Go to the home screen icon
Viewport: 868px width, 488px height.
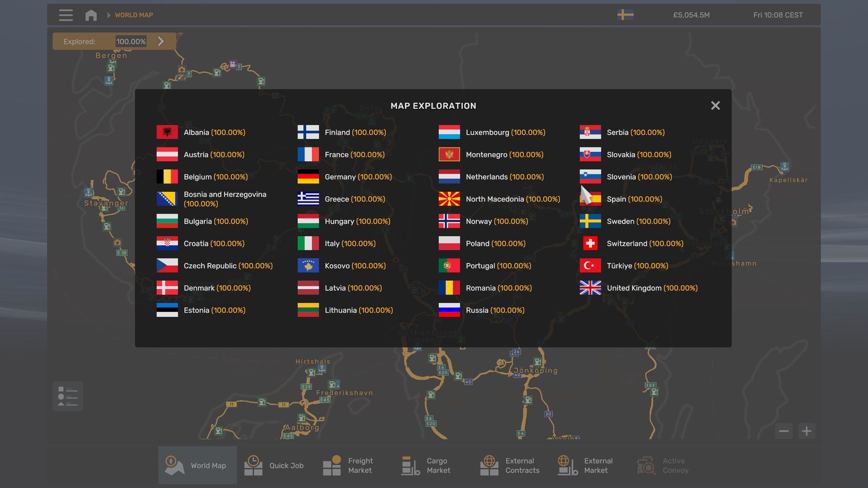click(x=91, y=15)
